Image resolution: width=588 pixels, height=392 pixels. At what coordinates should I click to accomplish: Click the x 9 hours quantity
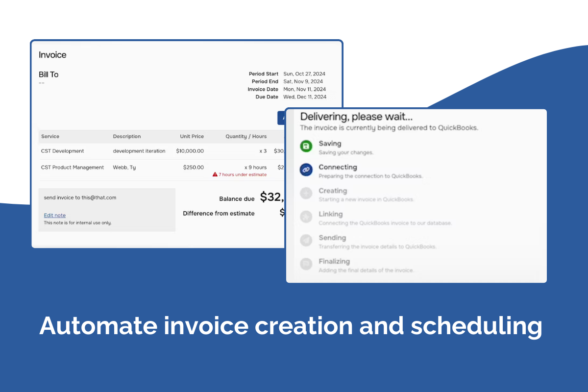(x=256, y=167)
